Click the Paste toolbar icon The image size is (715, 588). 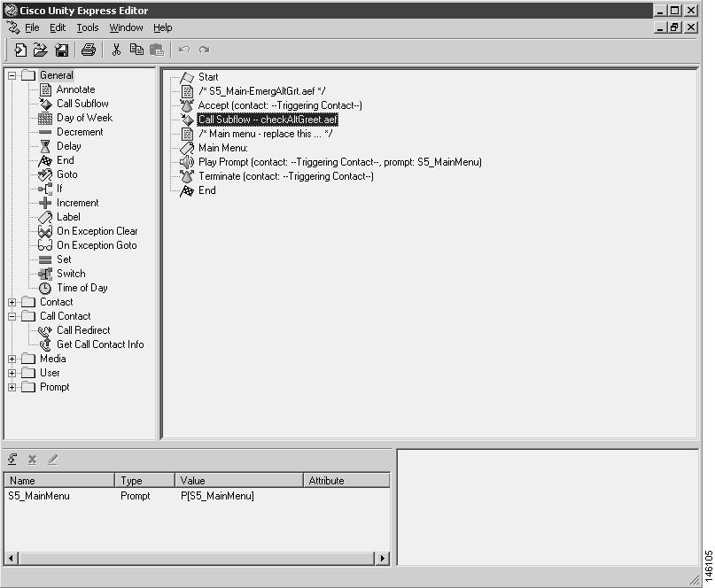(x=157, y=50)
